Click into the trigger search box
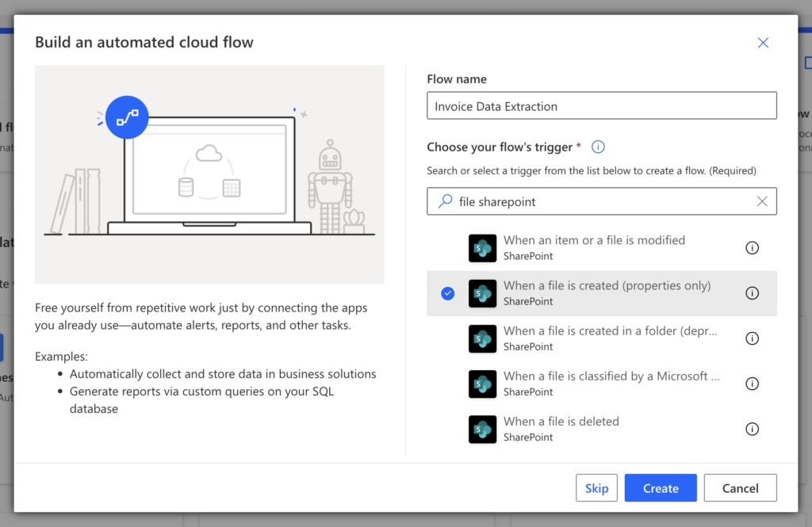Screen dimensions: 812x527 coord(602,201)
